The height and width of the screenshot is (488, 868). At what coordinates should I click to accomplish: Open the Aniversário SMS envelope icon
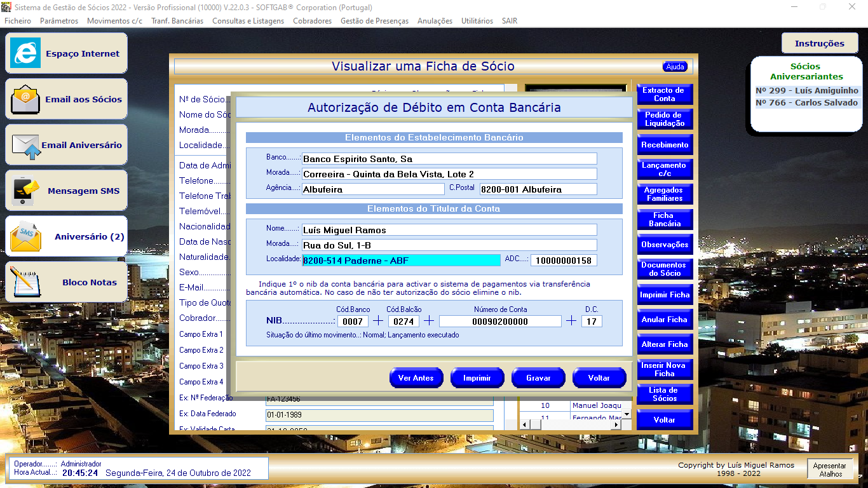pyautogui.click(x=25, y=236)
